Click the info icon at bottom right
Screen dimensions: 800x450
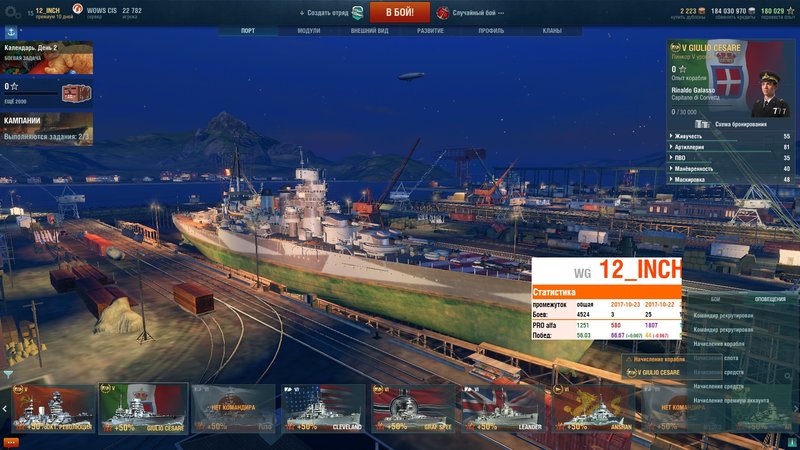792,442
